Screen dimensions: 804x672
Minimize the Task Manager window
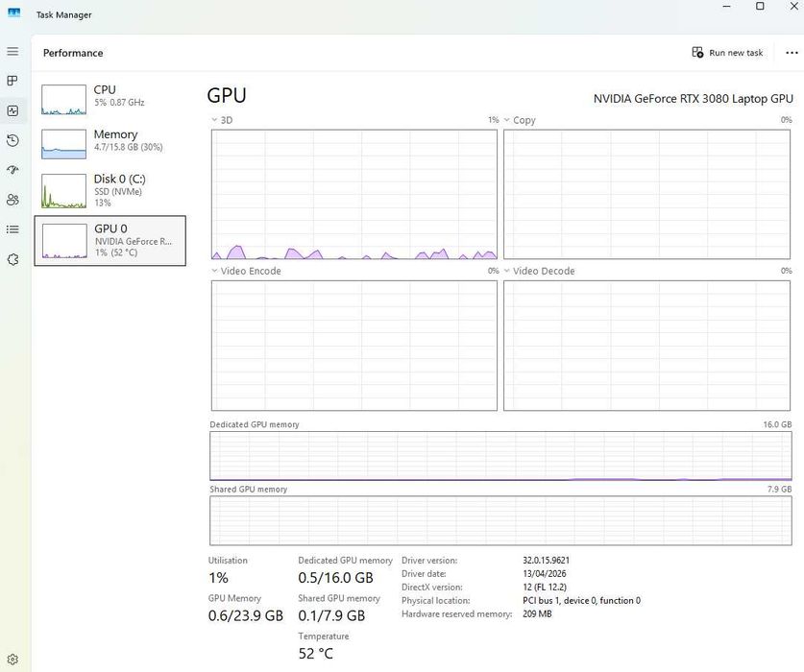tap(726, 6)
